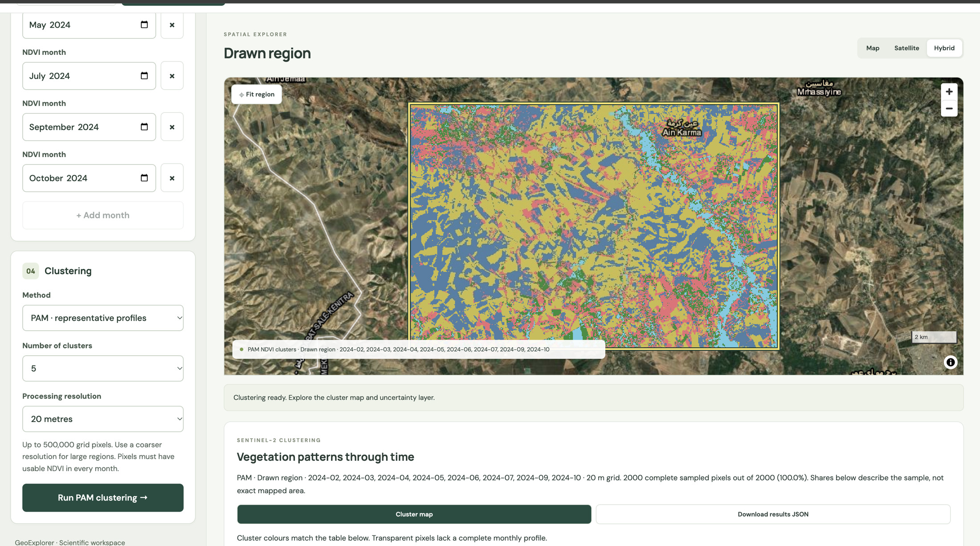Click the September 2024 month input field
Viewport: 980px width, 546px height.
89,127
